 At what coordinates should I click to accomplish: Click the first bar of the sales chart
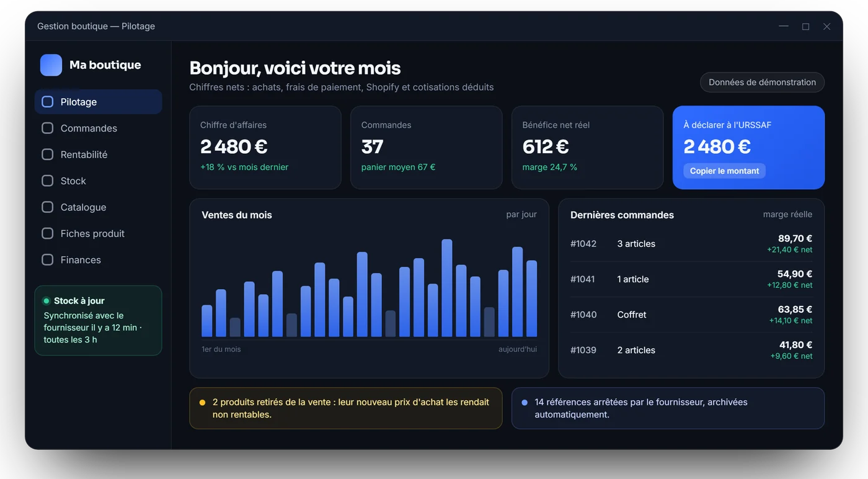click(x=207, y=321)
